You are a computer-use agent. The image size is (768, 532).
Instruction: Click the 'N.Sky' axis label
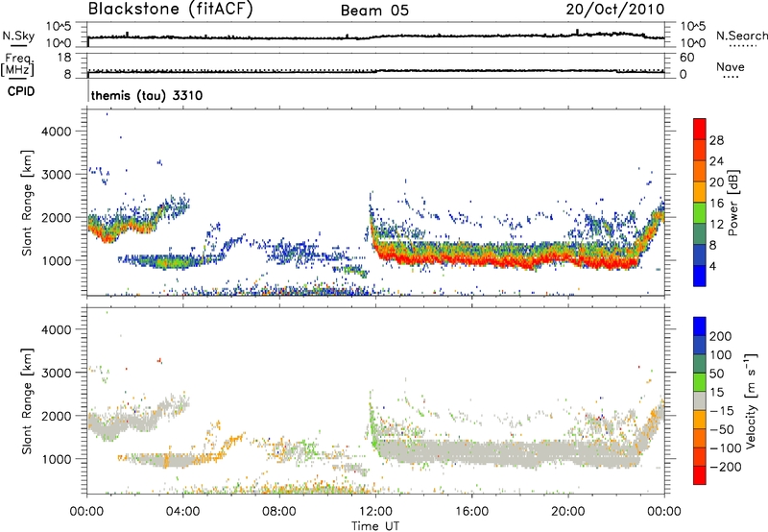[18, 36]
